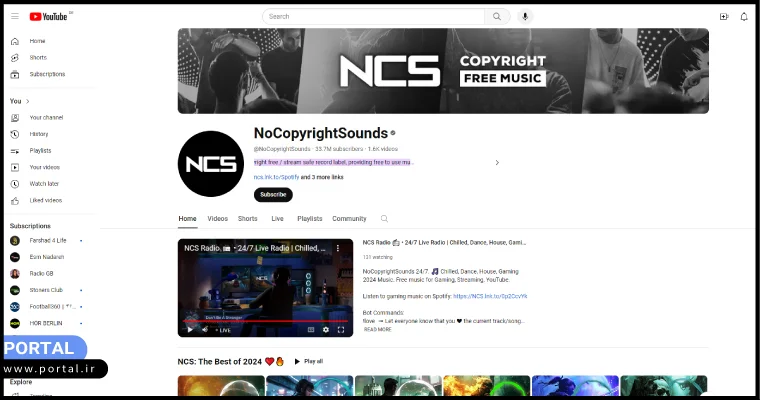Viewport: 760px width, 400px height.
Task: Open the live video settings gear
Action: [x=326, y=330]
